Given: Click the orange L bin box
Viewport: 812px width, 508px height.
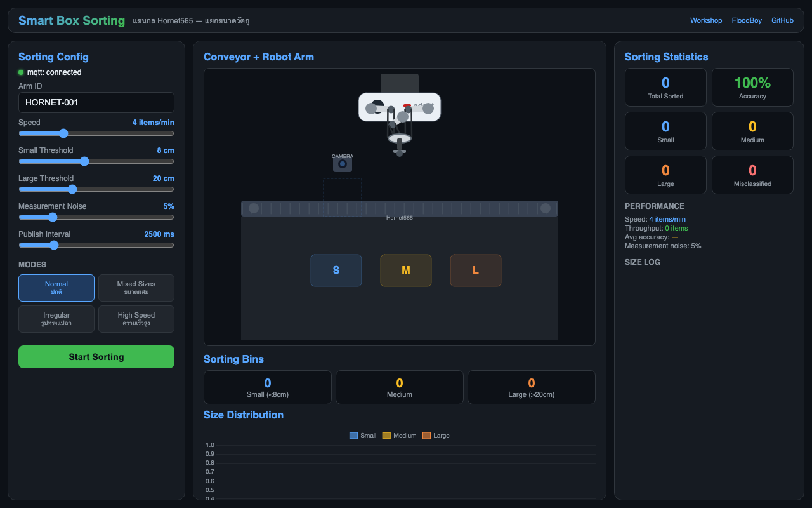Looking at the screenshot, I should [476, 271].
